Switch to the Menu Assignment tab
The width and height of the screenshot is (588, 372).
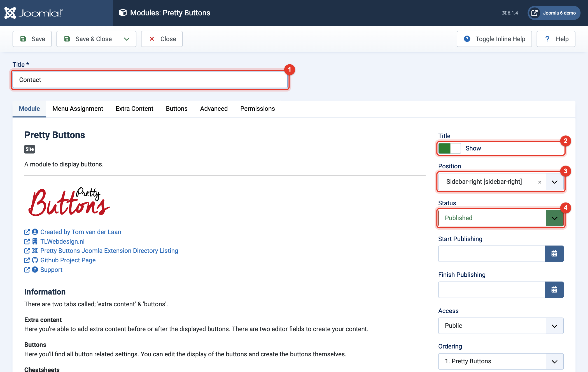pos(78,109)
